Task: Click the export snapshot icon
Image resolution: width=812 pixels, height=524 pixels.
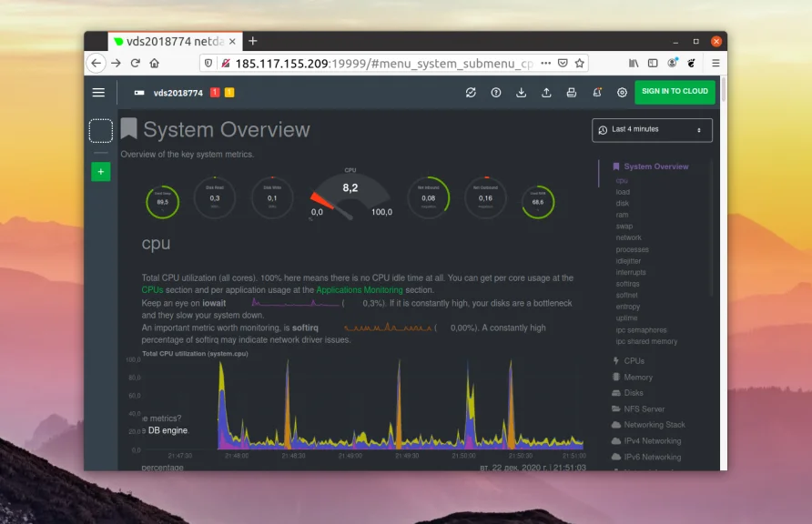Action: click(x=547, y=92)
